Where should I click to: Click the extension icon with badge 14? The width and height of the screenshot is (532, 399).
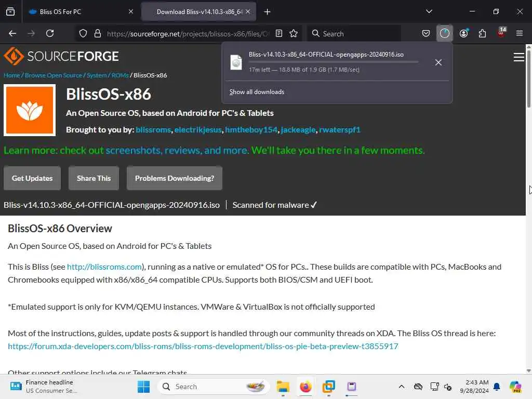[501, 33]
